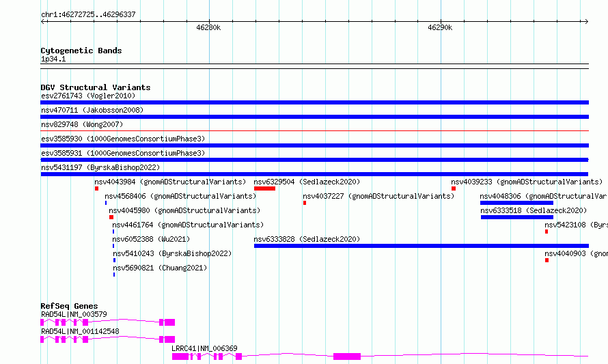Open the nsv4043984 (gnomADStructuralVariants) label
Viewport: 608px width, 364px height.
pos(170,182)
